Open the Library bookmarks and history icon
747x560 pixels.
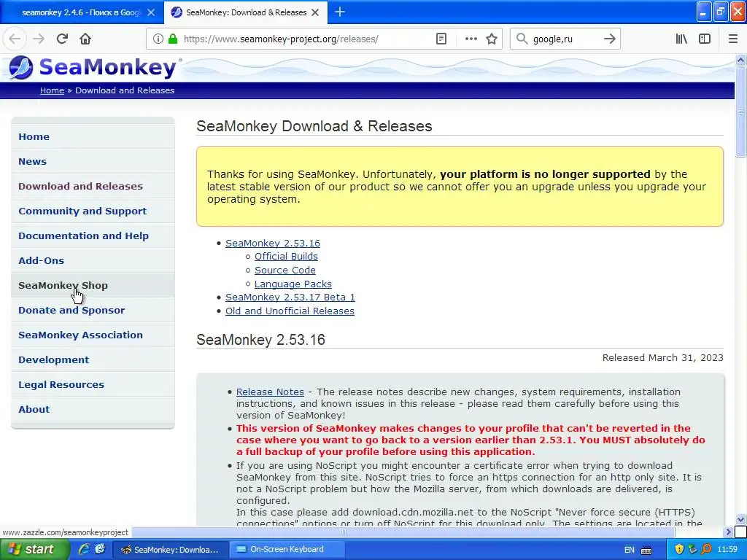pyautogui.click(x=681, y=39)
